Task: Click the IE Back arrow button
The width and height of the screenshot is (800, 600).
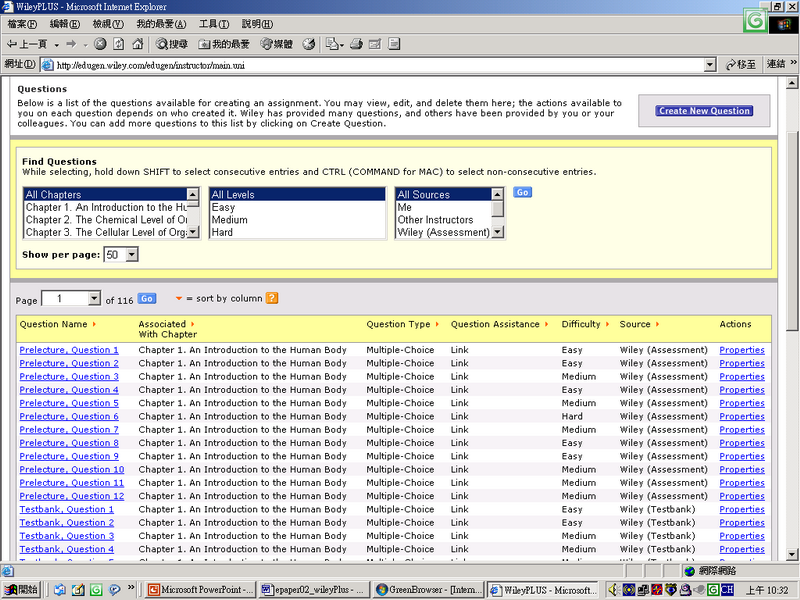Action: (27, 44)
